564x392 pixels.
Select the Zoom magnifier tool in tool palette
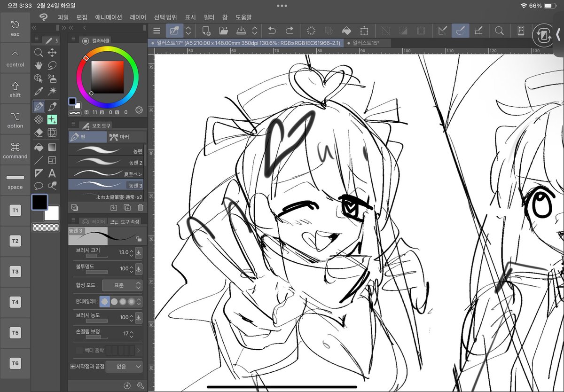click(x=39, y=53)
